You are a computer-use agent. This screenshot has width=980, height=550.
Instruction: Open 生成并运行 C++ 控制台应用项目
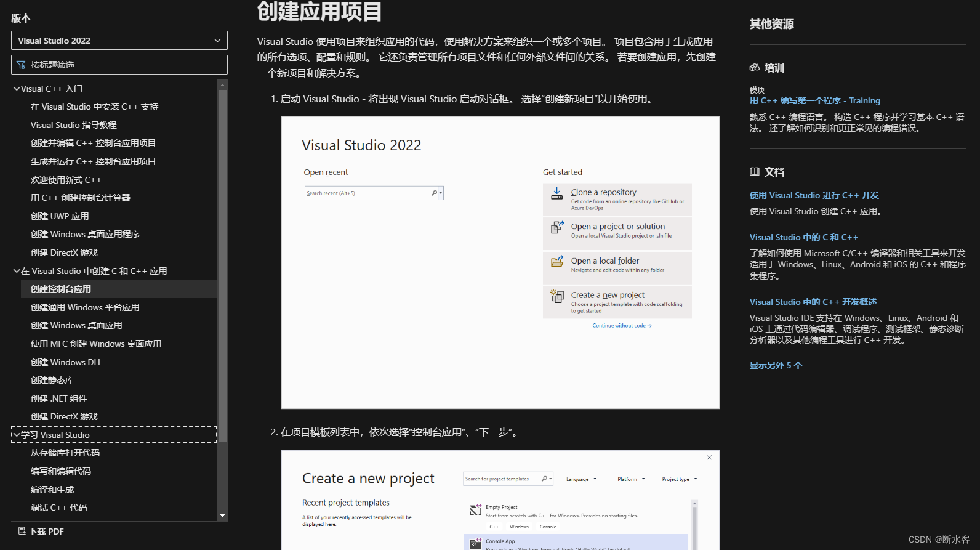coord(93,161)
